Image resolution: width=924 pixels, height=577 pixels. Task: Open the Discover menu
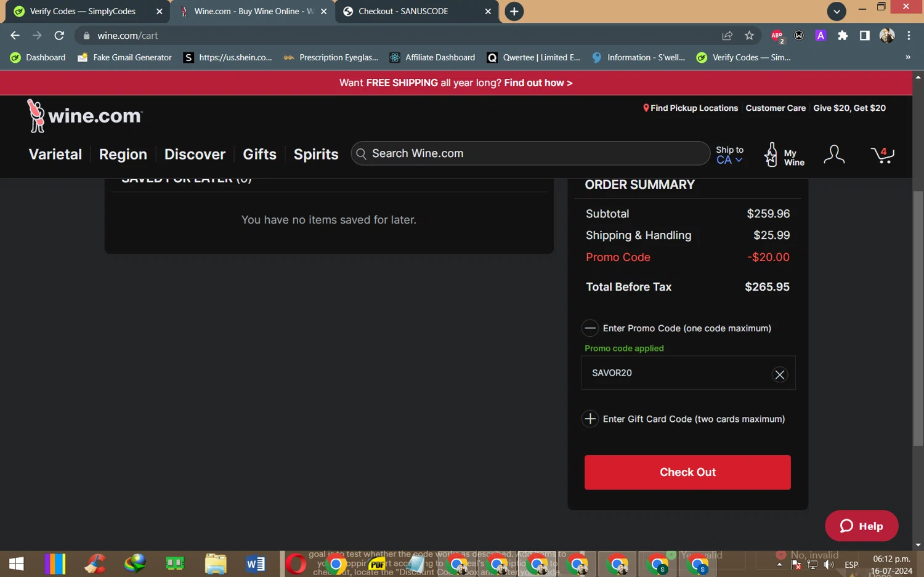click(x=195, y=155)
